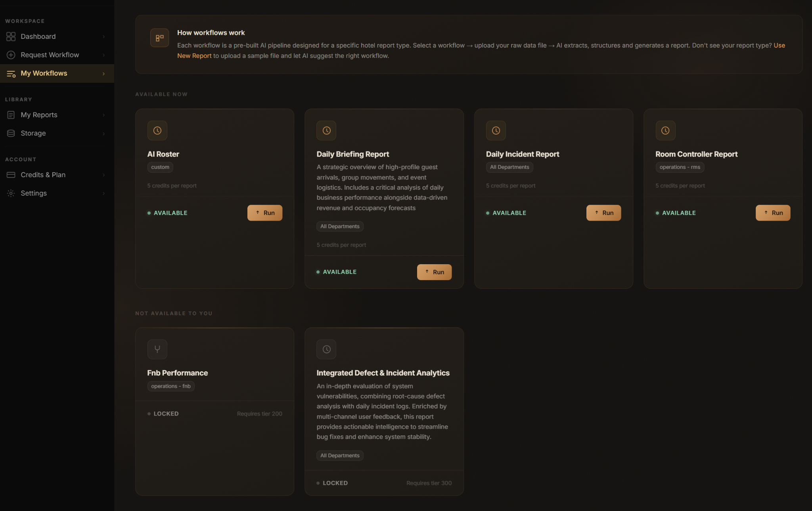The image size is (812, 511).
Task: Expand the Dashboard chevron
Action: (104, 36)
